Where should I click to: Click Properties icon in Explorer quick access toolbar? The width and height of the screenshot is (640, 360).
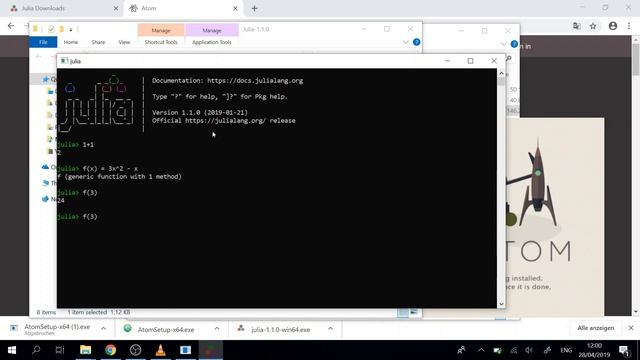coord(51,29)
